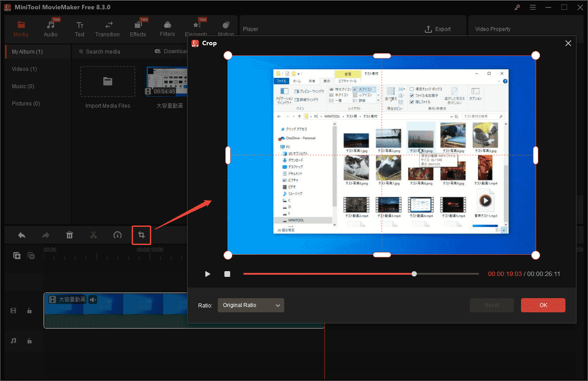Click the right-middle crop edge handle
Screen dimensions: 588x381
(x=536, y=155)
